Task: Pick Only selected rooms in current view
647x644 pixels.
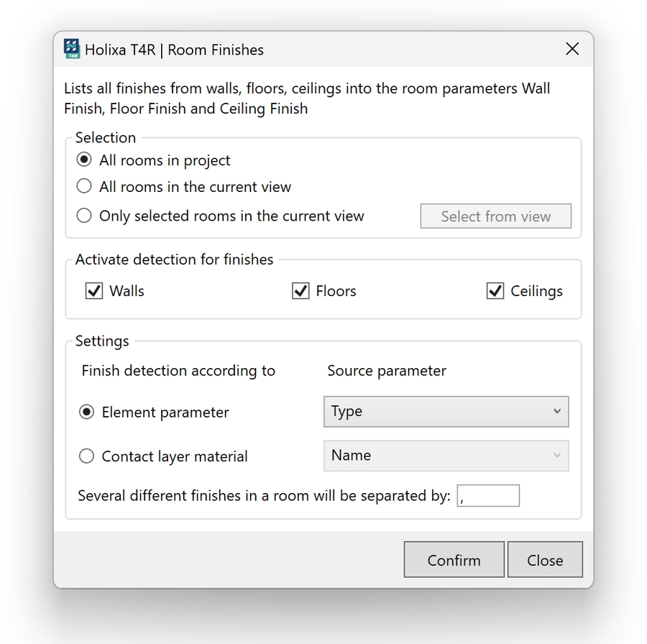Action: pos(85,216)
